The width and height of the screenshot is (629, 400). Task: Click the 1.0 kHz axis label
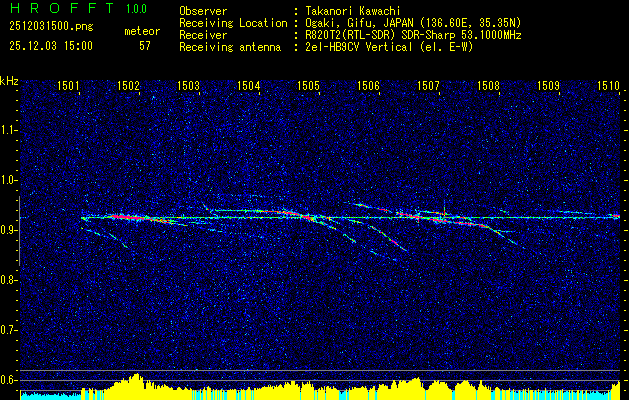[9, 180]
